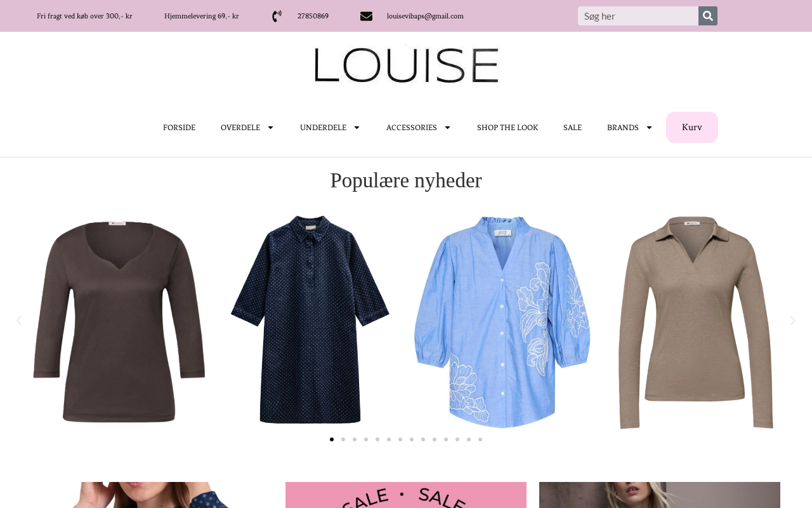Click the phone icon beside 27850869
Image resolution: width=812 pixels, height=508 pixels.
[277, 16]
